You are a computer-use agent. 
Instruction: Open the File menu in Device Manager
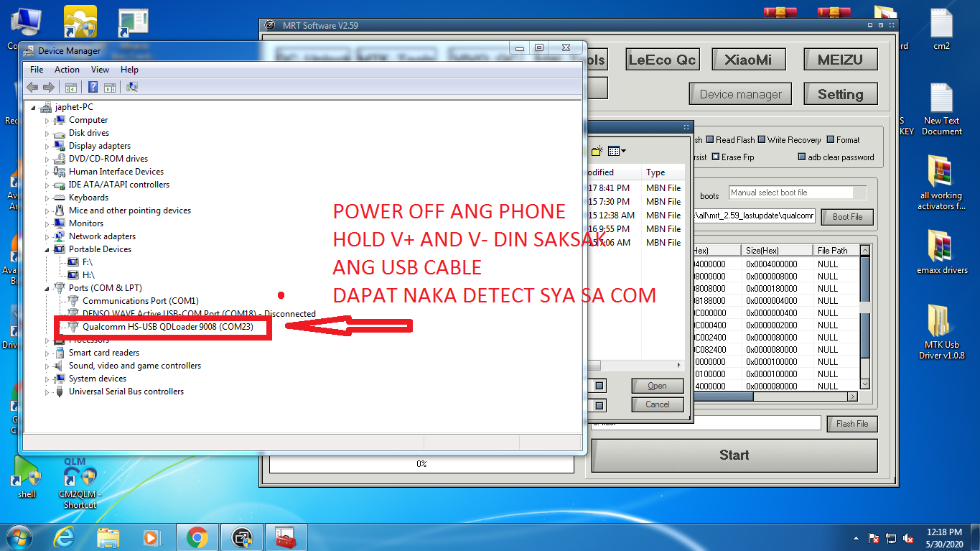coord(37,70)
